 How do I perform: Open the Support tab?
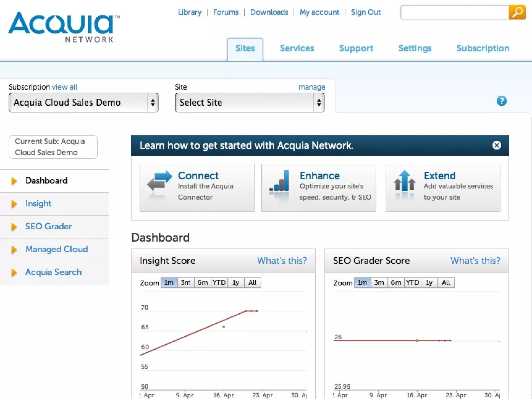356,48
